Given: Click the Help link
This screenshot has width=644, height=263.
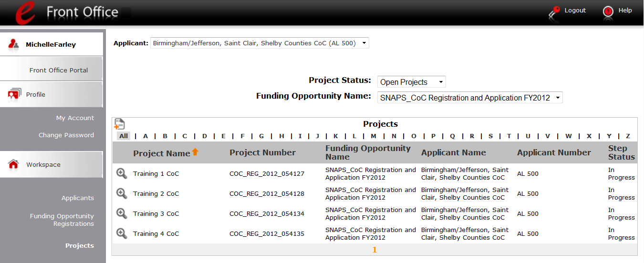Looking at the screenshot, I should pos(625,10).
